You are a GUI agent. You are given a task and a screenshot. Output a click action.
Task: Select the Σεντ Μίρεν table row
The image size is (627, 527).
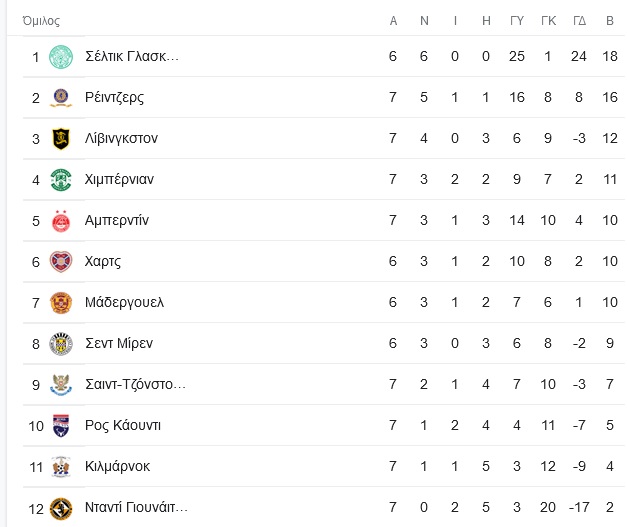tap(324, 343)
